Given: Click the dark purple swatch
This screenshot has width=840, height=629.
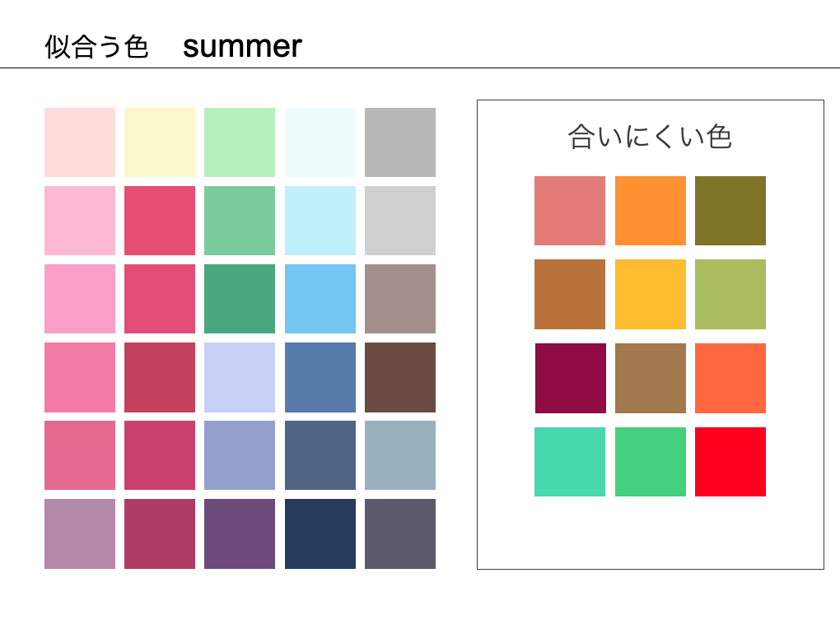Looking at the screenshot, I should (240, 533).
